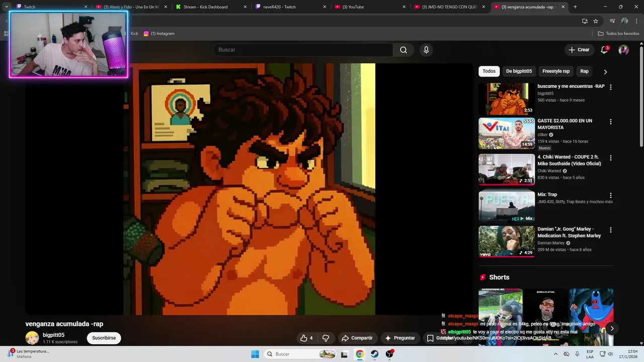
Task: Open options menu for GASTE $2.000.000 video
Action: click(611, 122)
